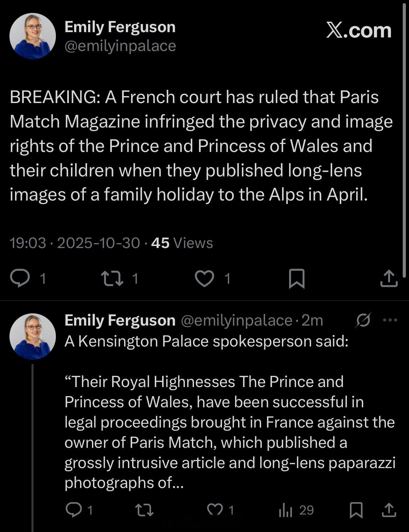Screen dimensions: 409x532
Task: Like the main BREAKING post
Action: (x=204, y=278)
